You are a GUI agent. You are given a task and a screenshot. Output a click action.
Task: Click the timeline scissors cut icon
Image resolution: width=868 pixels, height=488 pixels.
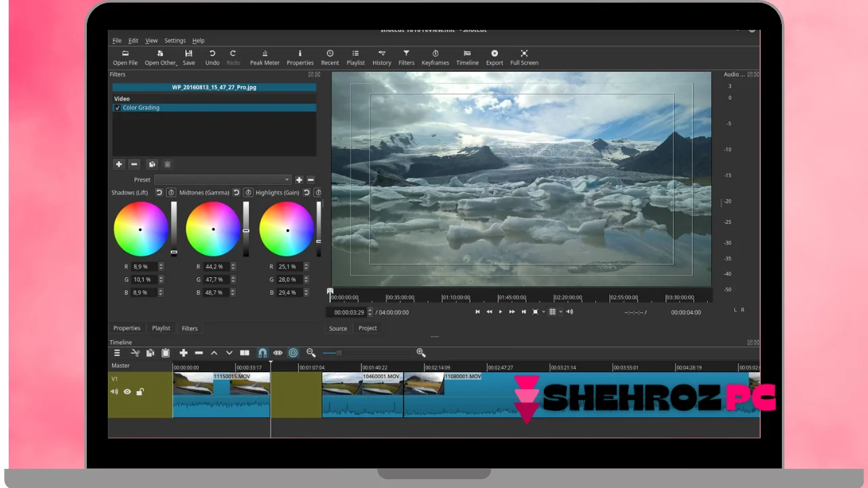coord(135,353)
